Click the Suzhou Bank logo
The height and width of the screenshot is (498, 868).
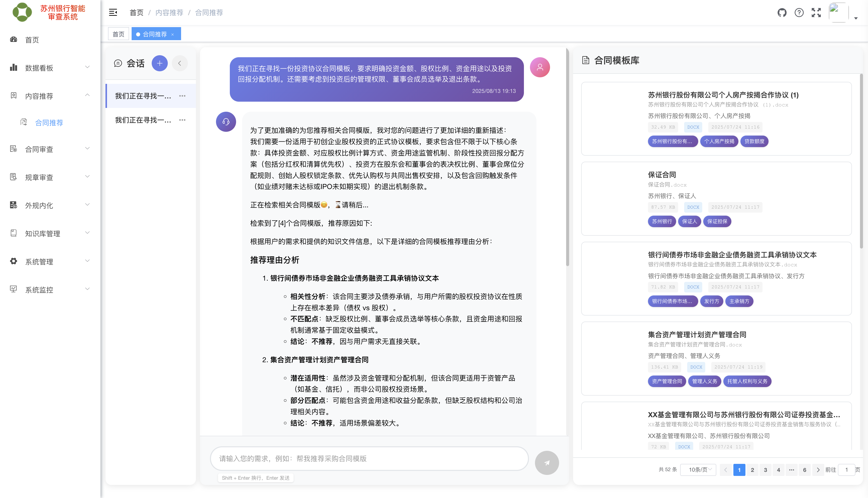[22, 12]
